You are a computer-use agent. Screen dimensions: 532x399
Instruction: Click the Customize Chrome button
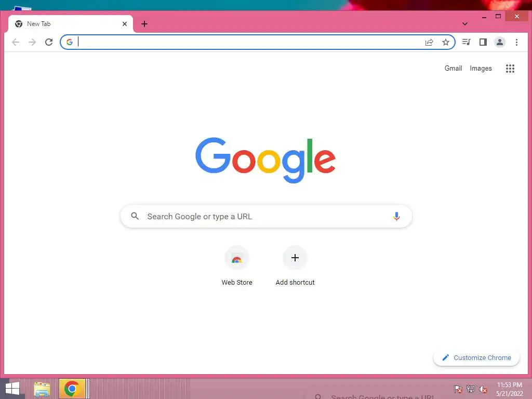[x=476, y=357]
